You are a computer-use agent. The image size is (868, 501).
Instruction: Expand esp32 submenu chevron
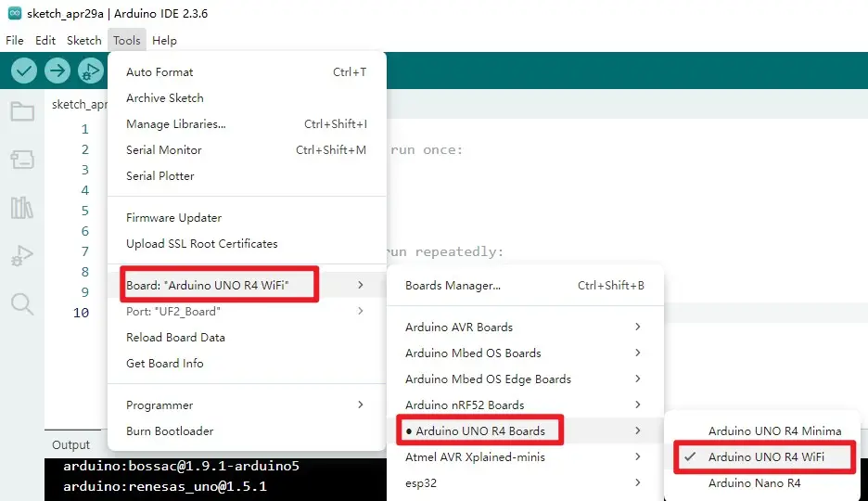[x=638, y=483]
